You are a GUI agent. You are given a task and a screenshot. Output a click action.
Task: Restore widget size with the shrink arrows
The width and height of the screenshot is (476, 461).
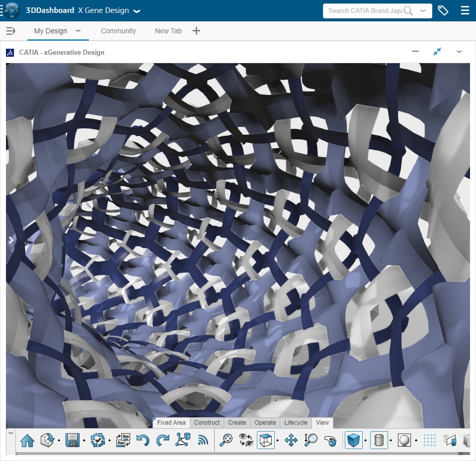pos(437,51)
